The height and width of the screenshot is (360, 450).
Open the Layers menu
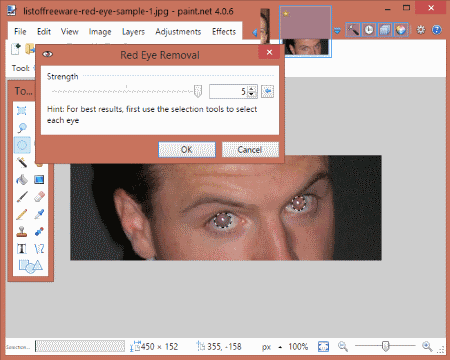tap(133, 32)
